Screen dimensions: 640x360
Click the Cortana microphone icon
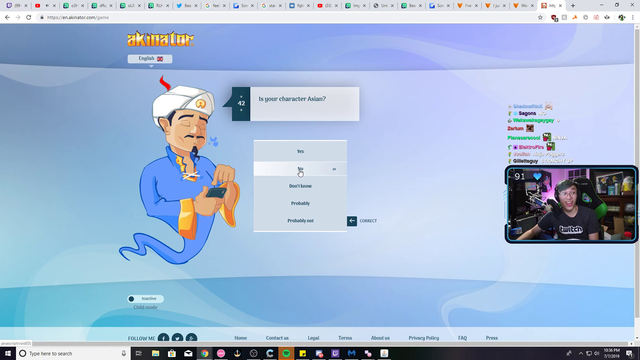tap(124, 353)
